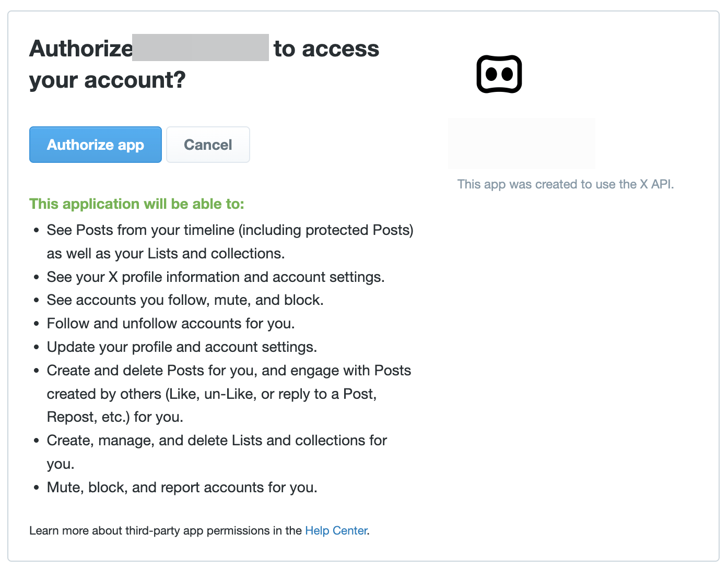Image resolution: width=728 pixels, height=569 pixels.
Task: Click the Cancel button
Action: pyautogui.click(x=207, y=145)
